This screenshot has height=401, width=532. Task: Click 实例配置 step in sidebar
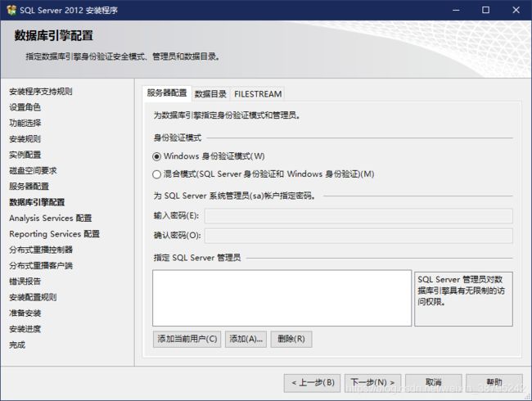coord(25,155)
